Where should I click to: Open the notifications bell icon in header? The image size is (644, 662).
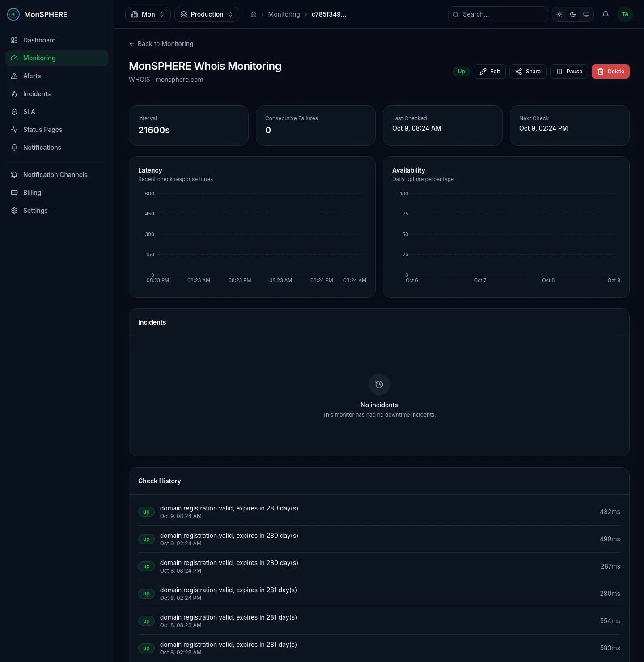(606, 14)
